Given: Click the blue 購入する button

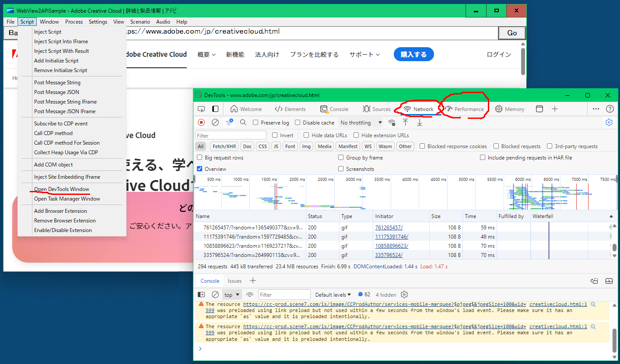Looking at the screenshot, I should [413, 55].
